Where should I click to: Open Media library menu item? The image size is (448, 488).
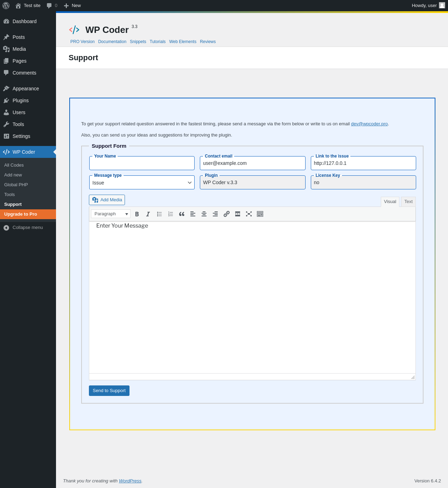[28, 49]
